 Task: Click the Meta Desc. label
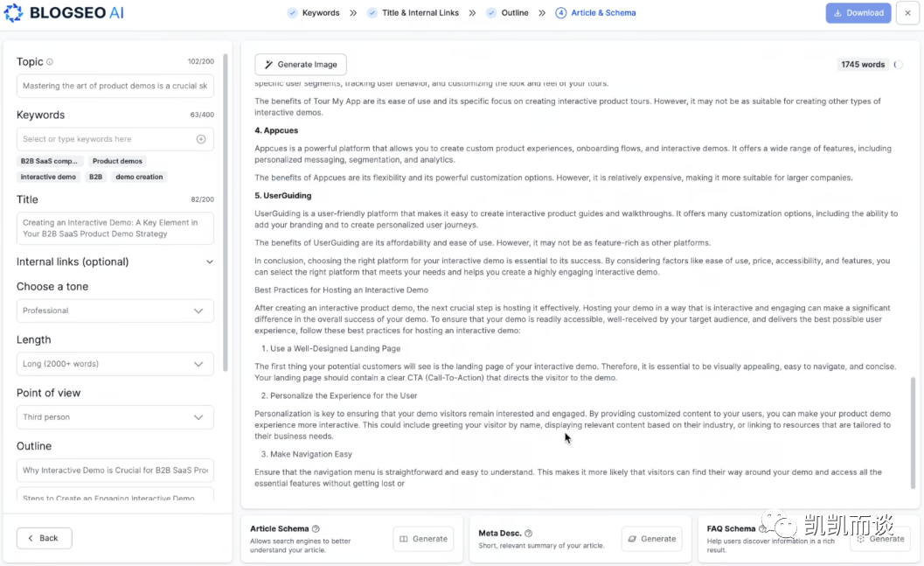tap(500, 533)
